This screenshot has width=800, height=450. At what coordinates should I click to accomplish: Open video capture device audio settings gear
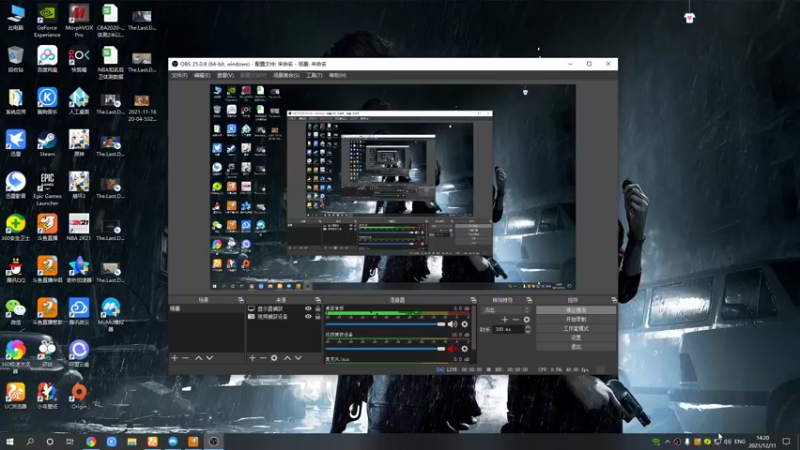[464, 349]
